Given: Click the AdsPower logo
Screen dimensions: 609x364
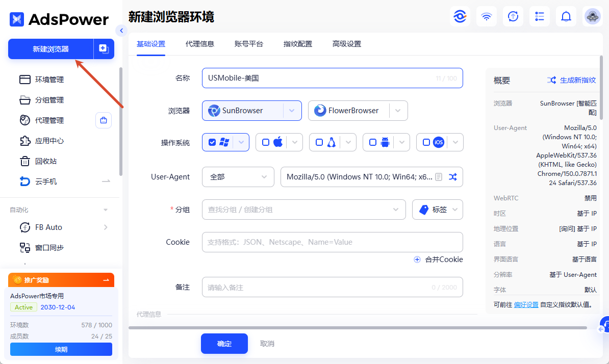Looking at the screenshot, I should [x=59, y=19].
